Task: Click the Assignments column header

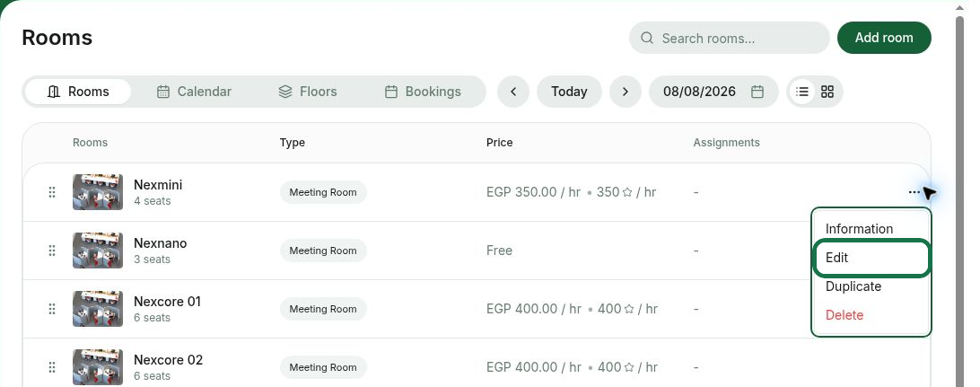Action: pyautogui.click(x=726, y=143)
